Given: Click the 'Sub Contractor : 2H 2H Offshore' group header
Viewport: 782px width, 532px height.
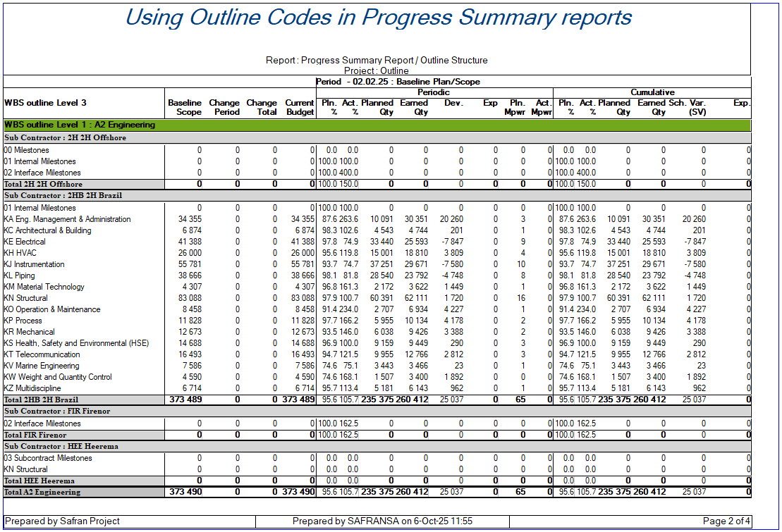Looking at the screenshot, I should coord(66,137).
